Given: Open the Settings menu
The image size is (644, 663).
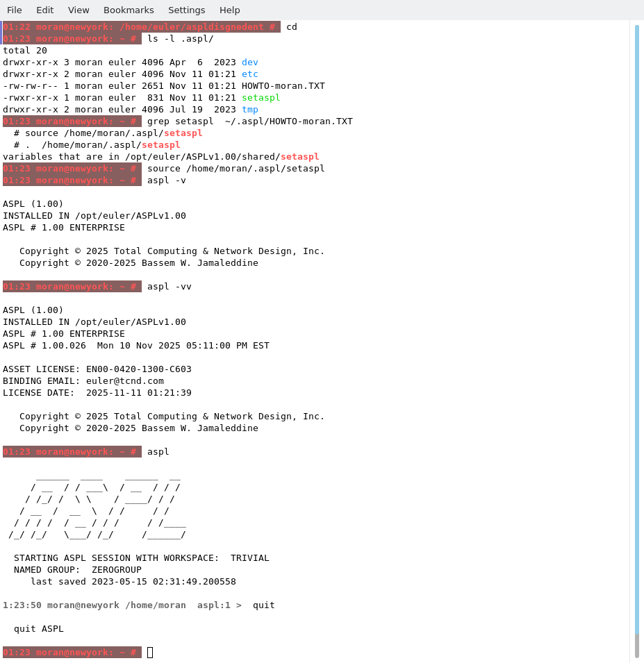Looking at the screenshot, I should (x=186, y=10).
